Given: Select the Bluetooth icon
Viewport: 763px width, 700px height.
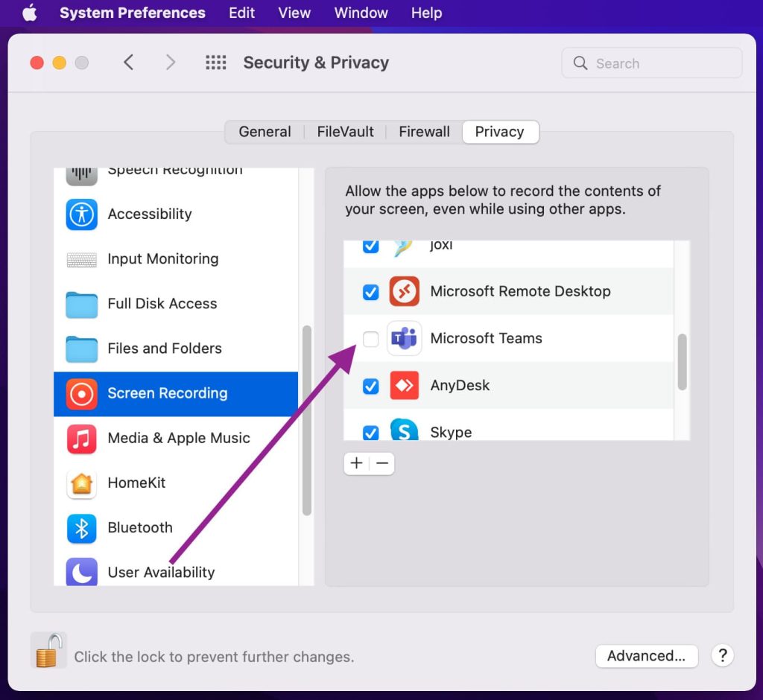Looking at the screenshot, I should click(x=82, y=528).
